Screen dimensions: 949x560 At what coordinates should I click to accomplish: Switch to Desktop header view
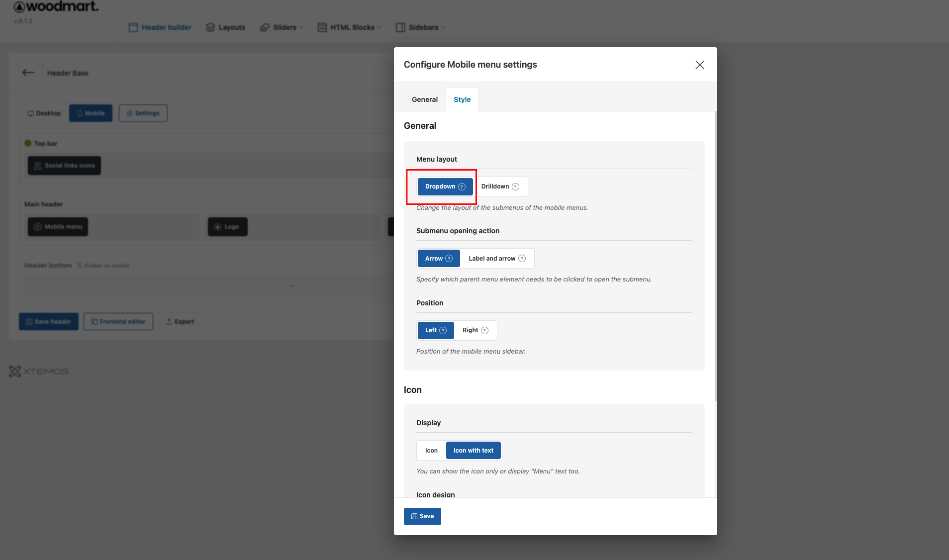coord(44,113)
